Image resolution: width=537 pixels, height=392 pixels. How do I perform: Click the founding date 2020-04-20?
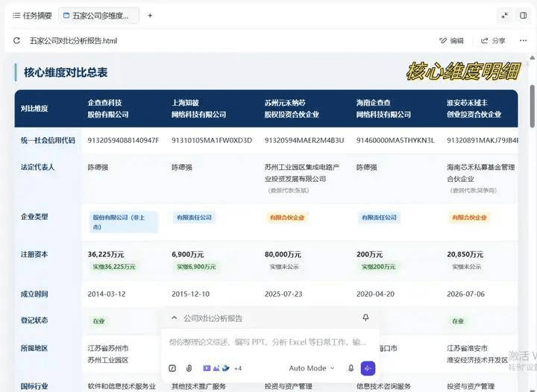pyautogui.click(x=375, y=294)
